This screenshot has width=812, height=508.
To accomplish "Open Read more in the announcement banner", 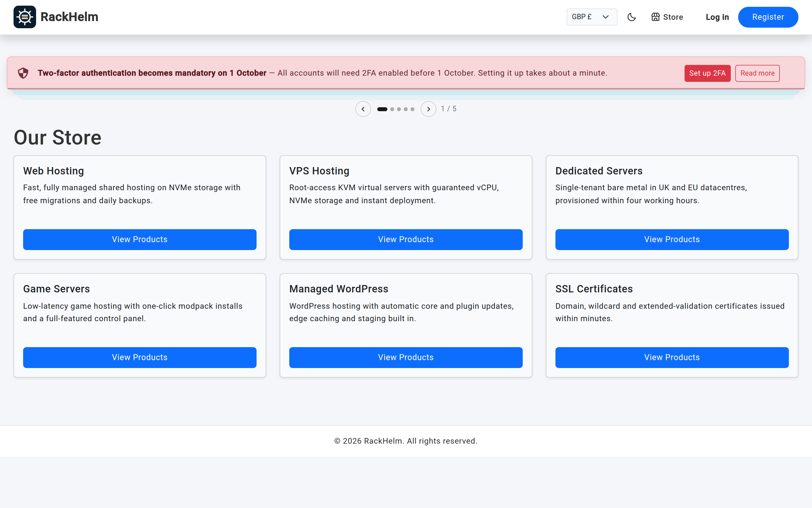I will (x=757, y=73).
